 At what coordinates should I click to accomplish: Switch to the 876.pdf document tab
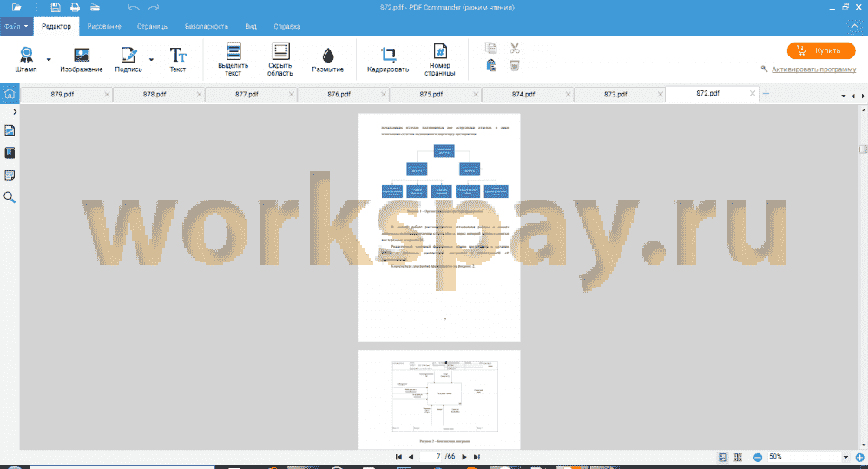[339, 94]
